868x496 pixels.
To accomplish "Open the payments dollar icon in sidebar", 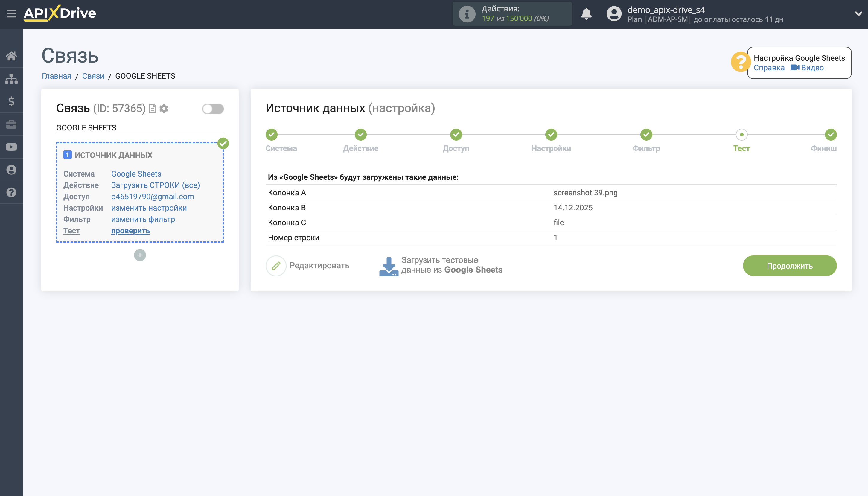I will pyautogui.click(x=11, y=101).
